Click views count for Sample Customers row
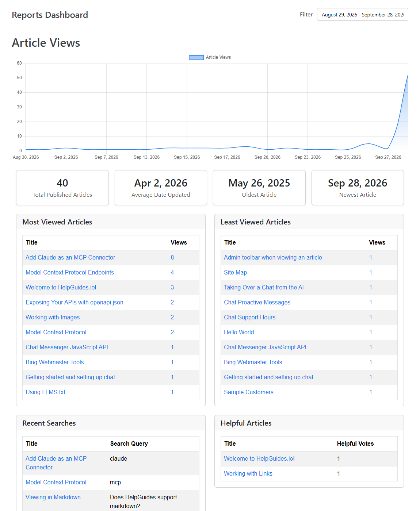 pyautogui.click(x=371, y=392)
